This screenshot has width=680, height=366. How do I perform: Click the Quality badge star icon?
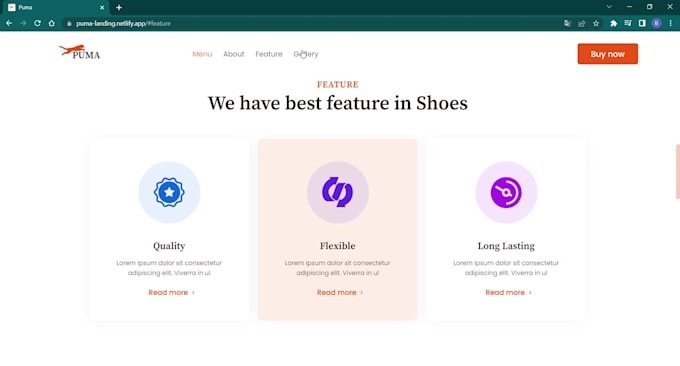(169, 192)
